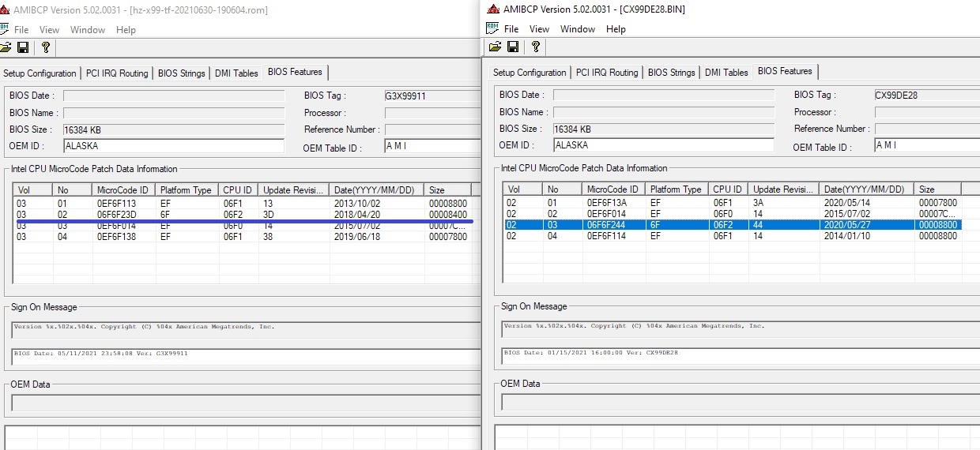Viewport: 980px width, 450px height.
Task: Switch to DMI Tables tab in left window
Action: (236, 73)
